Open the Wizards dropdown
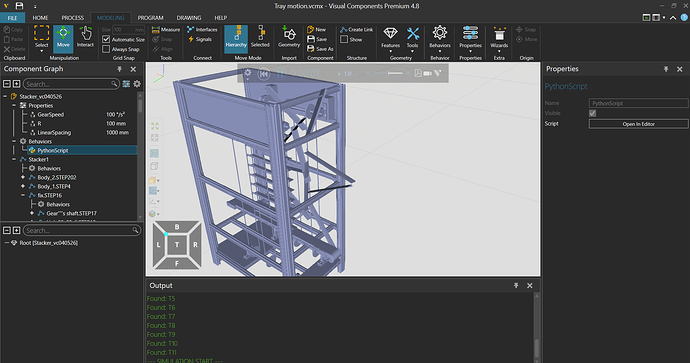The image size is (690, 363). [499, 39]
